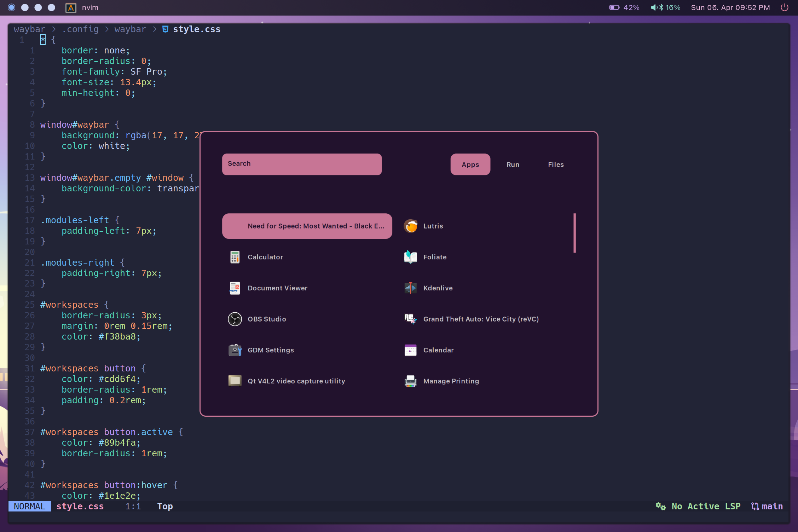Open Document Viewer entry
Image resolution: width=798 pixels, height=532 pixels.
pyautogui.click(x=277, y=288)
